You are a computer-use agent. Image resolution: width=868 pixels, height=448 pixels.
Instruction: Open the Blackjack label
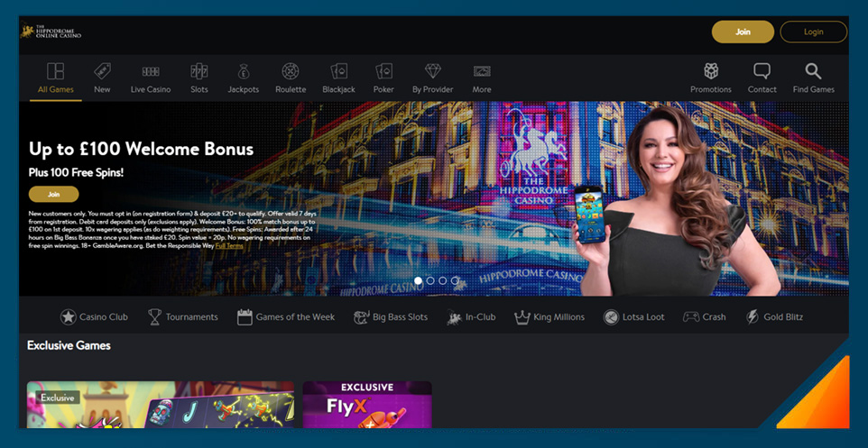[338, 89]
